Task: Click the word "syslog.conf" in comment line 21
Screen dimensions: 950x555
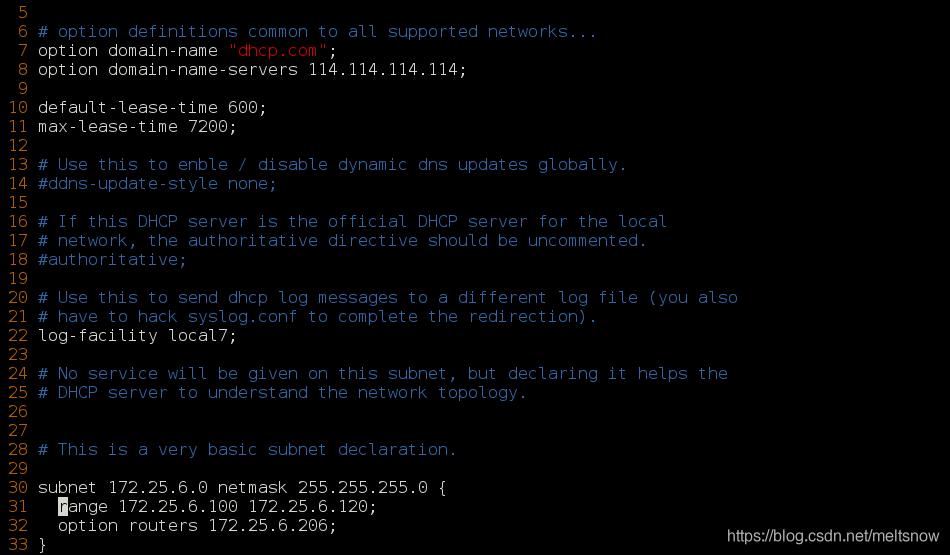Action: pyautogui.click(x=242, y=316)
